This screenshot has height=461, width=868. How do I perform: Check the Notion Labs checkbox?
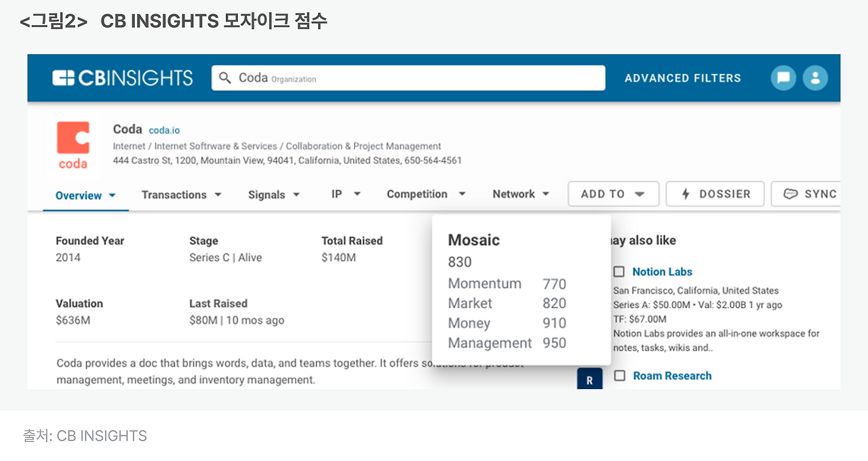(619, 272)
